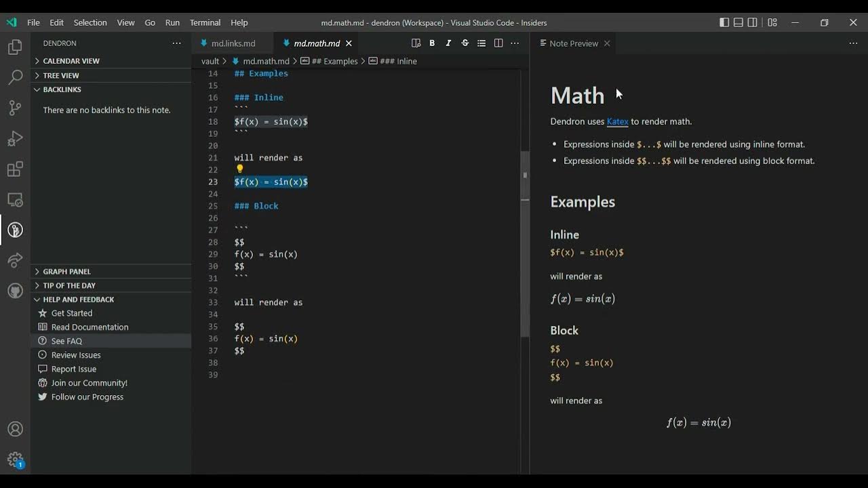Toggle Primary Side Bar layout button
868x488 pixels.
tap(724, 22)
